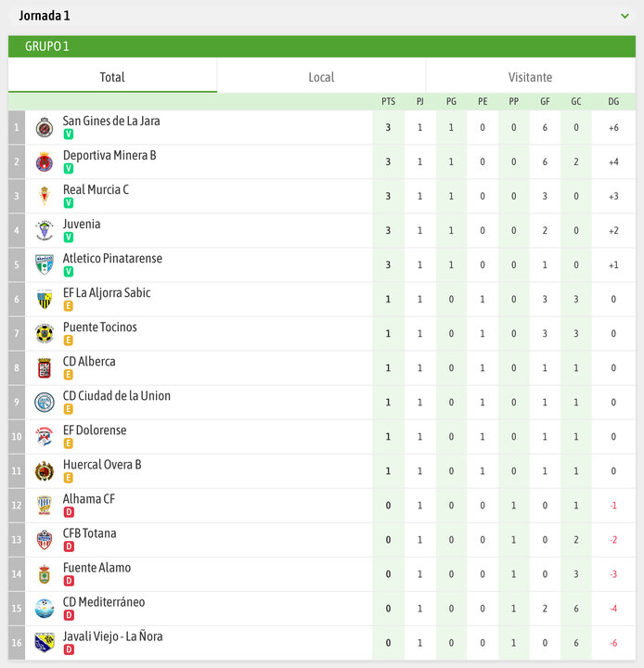This screenshot has width=644, height=668.
Task: Click the Alhama CF team name
Action: pyautogui.click(x=89, y=499)
